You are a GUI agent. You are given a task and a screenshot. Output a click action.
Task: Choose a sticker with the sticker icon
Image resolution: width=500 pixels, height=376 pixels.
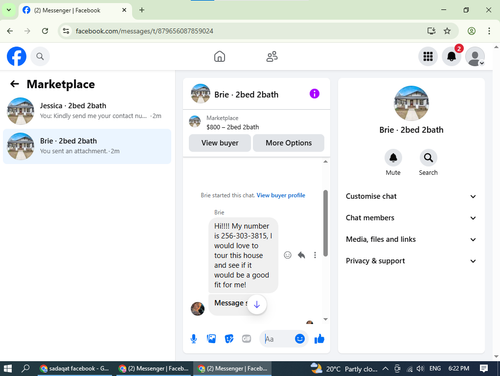click(229, 339)
